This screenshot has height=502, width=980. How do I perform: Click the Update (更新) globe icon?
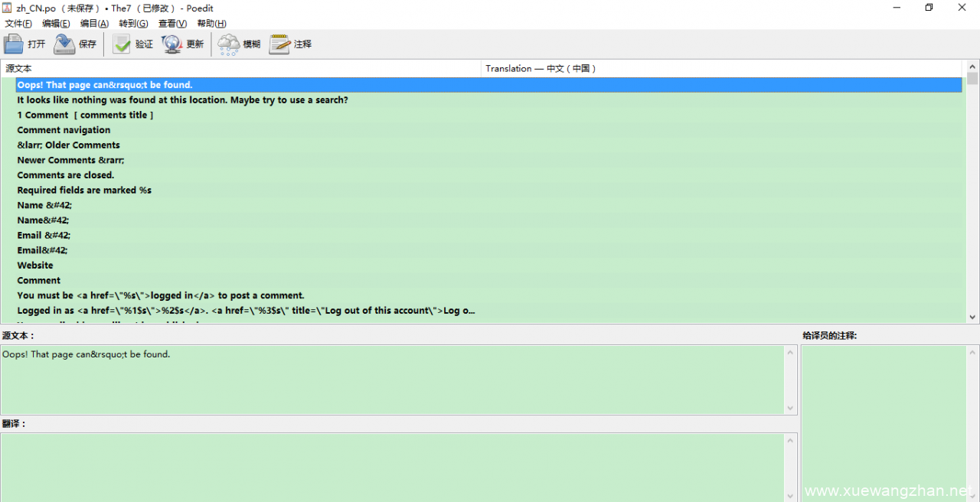pyautogui.click(x=171, y=44)
